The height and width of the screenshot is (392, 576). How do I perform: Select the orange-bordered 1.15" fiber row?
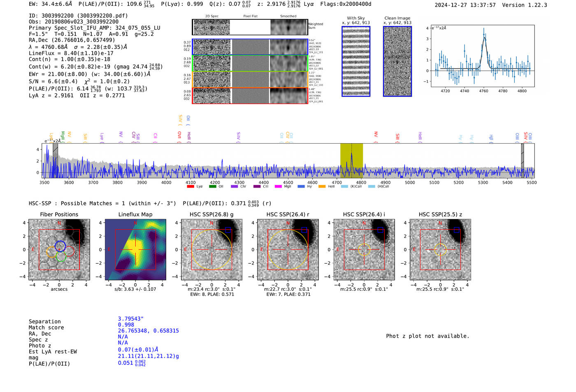[250, 79]
